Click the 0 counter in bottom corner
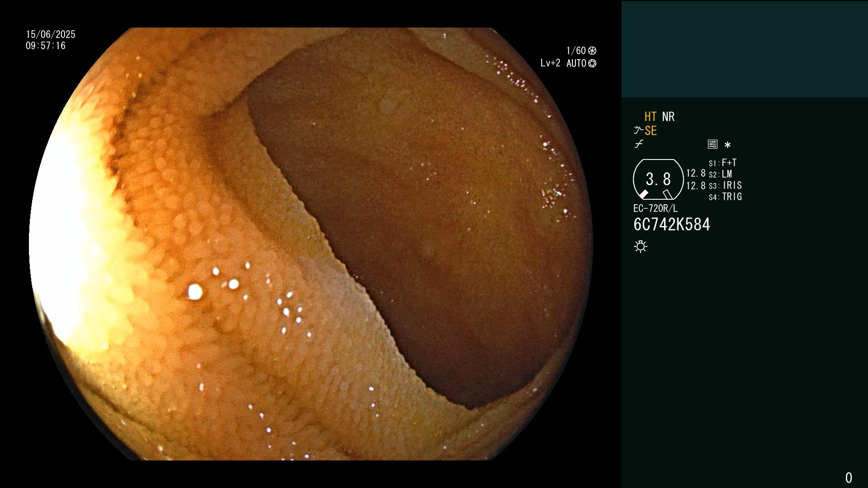The height and width of the screenshot is (488, 868). click(849, 478)
